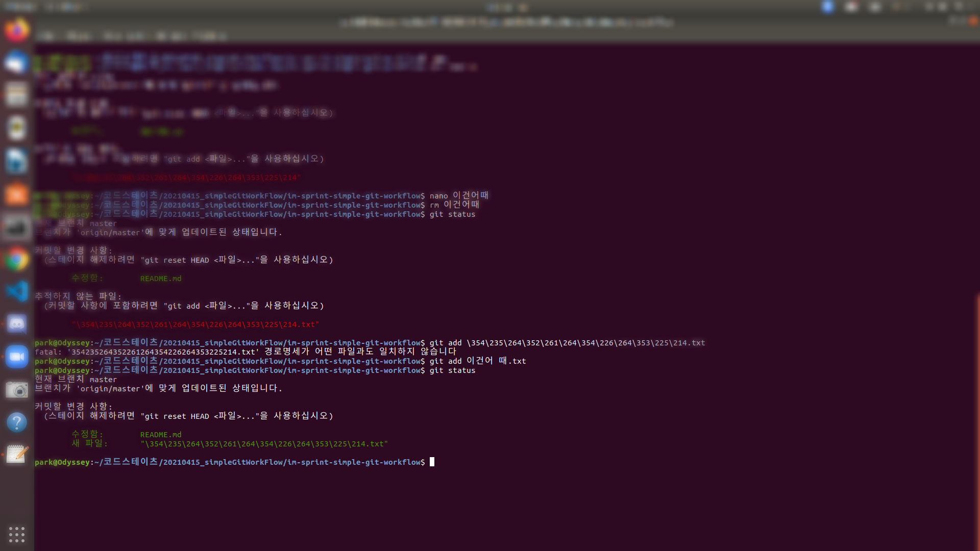
Task: Launch Thunderbird mail from the dock
Action: point(17,63)
